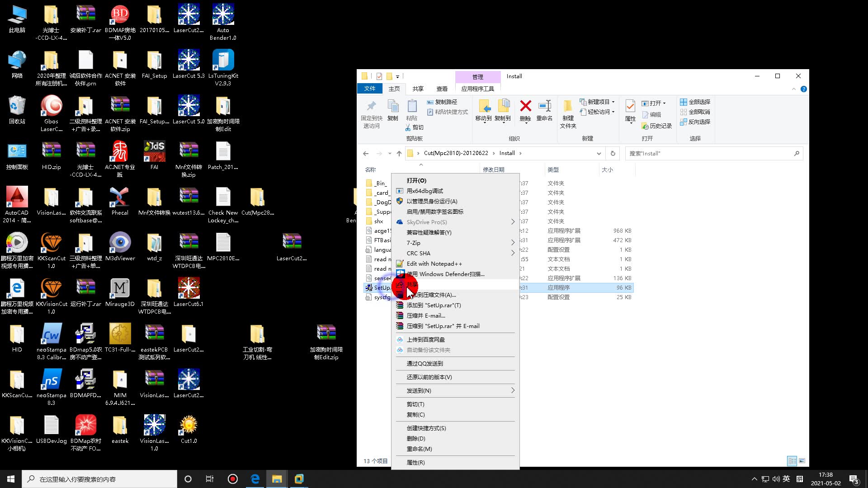Screen dimensions: 868x488
Task: Click the Copy icon in Explorer ribbon
Action: click(x=392, y=110)
